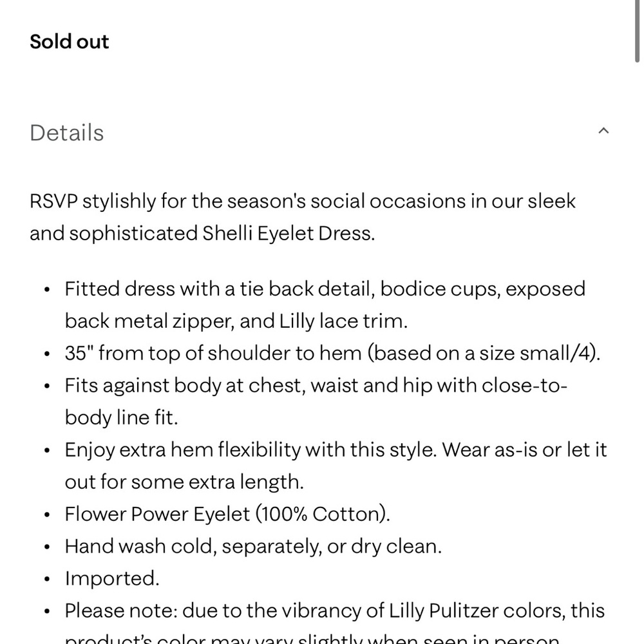
Task: Collapse the Details section with the chevron
Action: pos(603,131)
